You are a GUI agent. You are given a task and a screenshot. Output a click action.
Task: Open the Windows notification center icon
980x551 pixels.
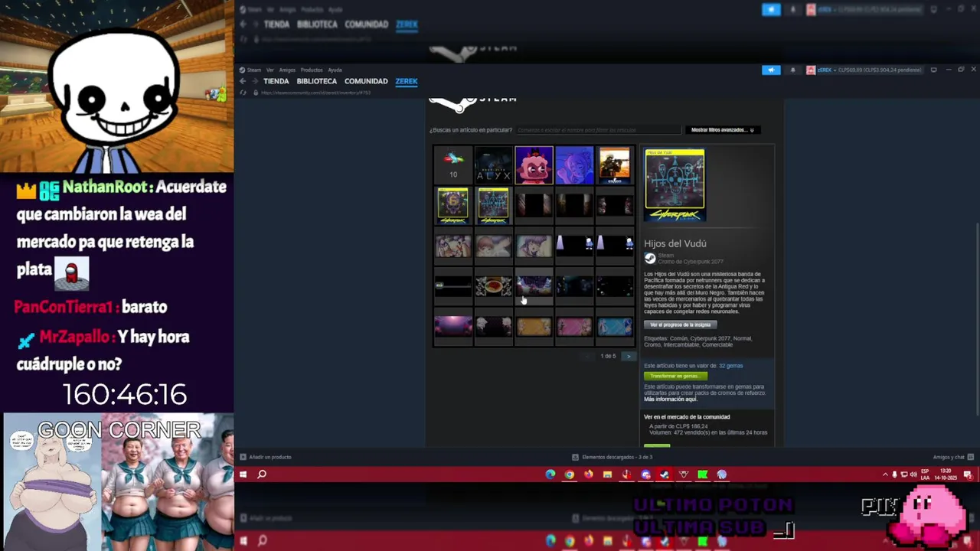tap(969, 474)
